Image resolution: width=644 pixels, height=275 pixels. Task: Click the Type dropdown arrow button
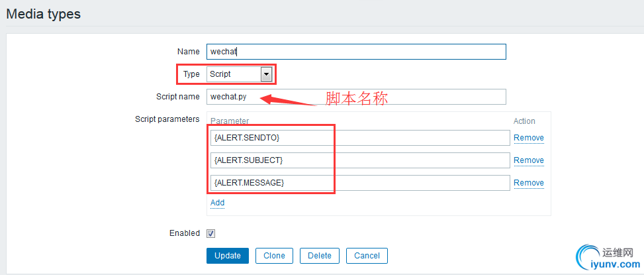(x=267, y=74)
